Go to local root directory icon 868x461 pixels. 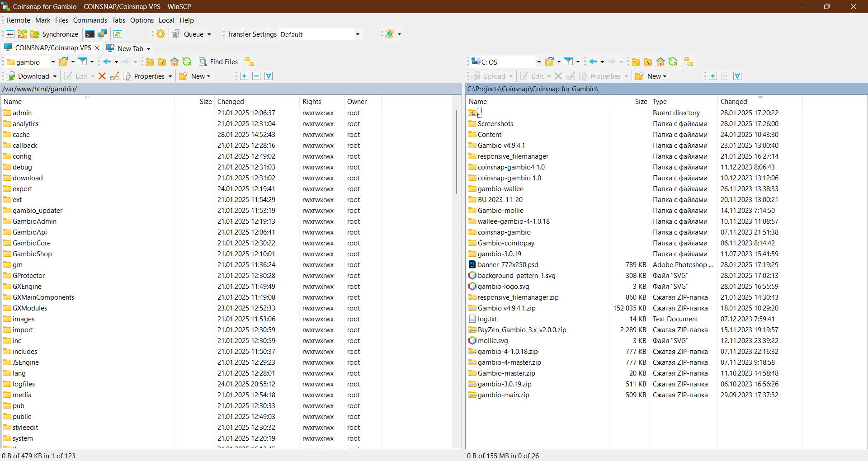tap(648, 62)
